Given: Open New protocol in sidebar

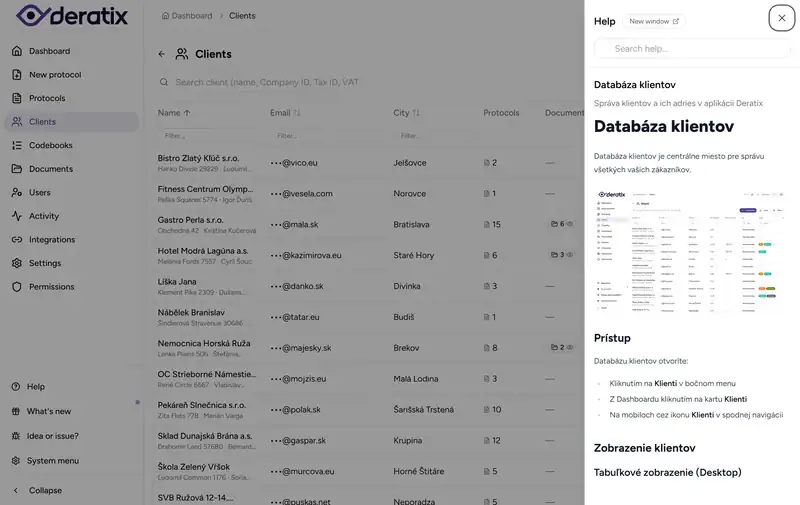Looking at the screenshot, I should pos(55,74).
